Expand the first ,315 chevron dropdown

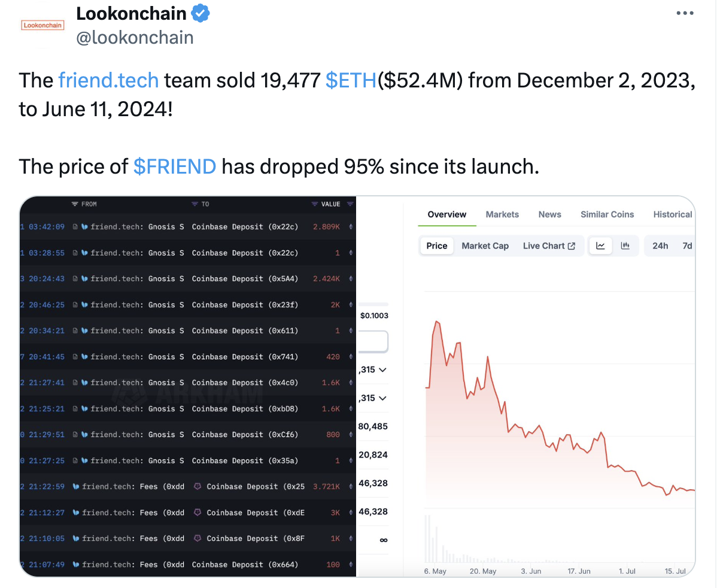click(382, 369)
